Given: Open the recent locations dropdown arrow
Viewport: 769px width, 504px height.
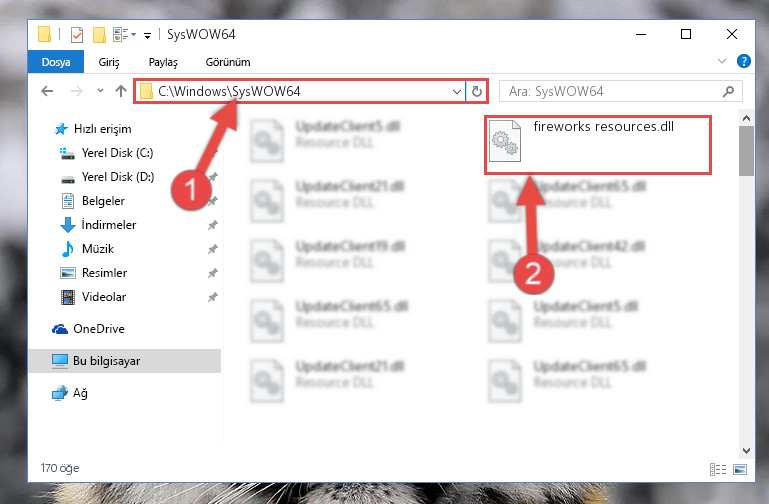Looking at the screenshot, I should pos(101,91).
